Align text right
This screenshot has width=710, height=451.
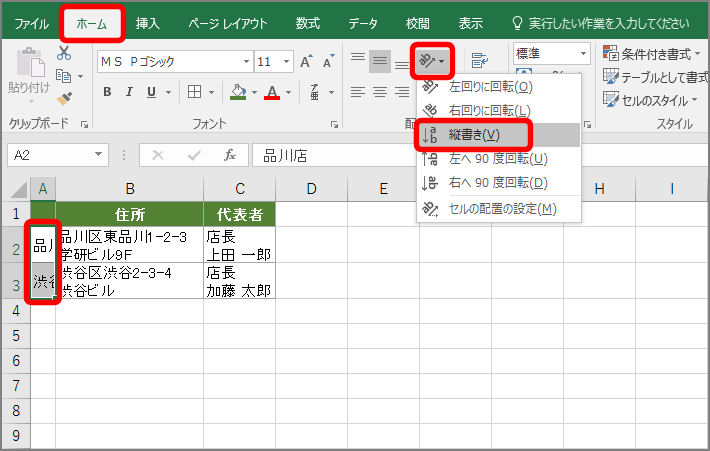(402, 92)
